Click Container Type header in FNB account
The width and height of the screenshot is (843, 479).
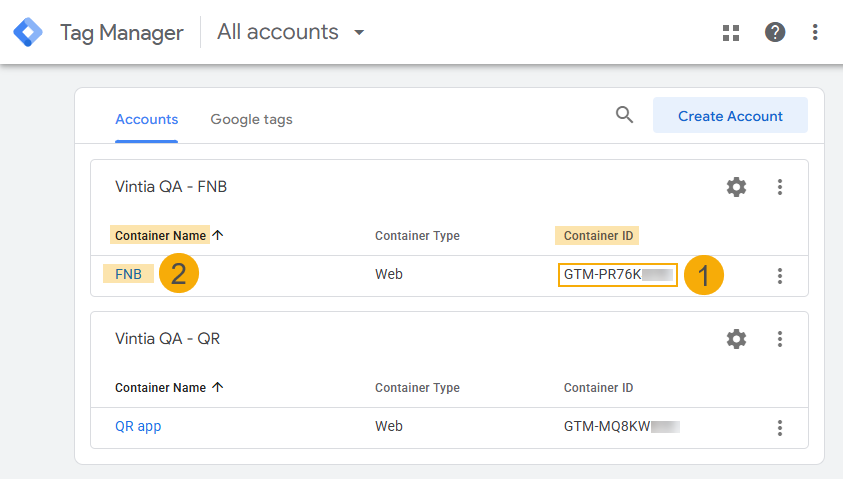pos(417,235)
